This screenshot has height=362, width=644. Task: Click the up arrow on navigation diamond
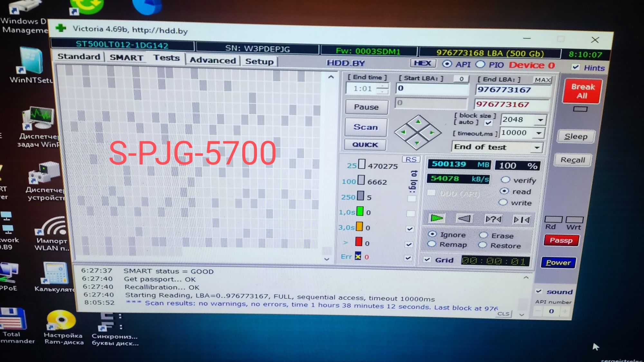[x=418, y=122]
